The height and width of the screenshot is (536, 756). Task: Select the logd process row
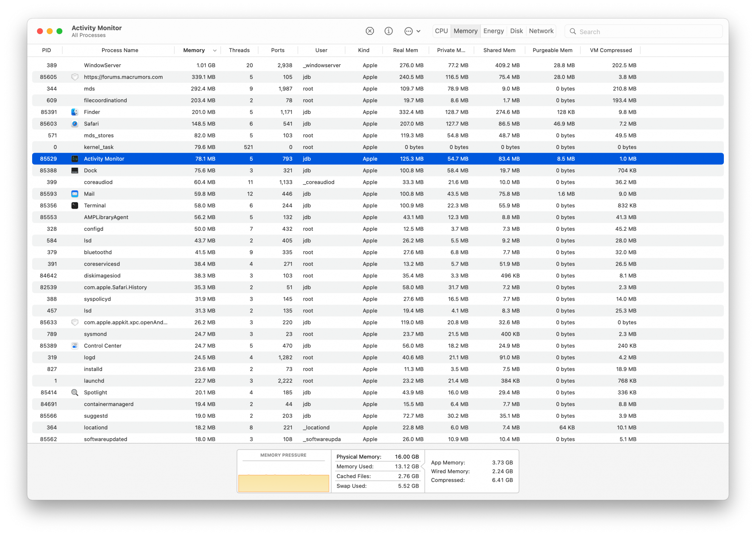click(378, 357)
